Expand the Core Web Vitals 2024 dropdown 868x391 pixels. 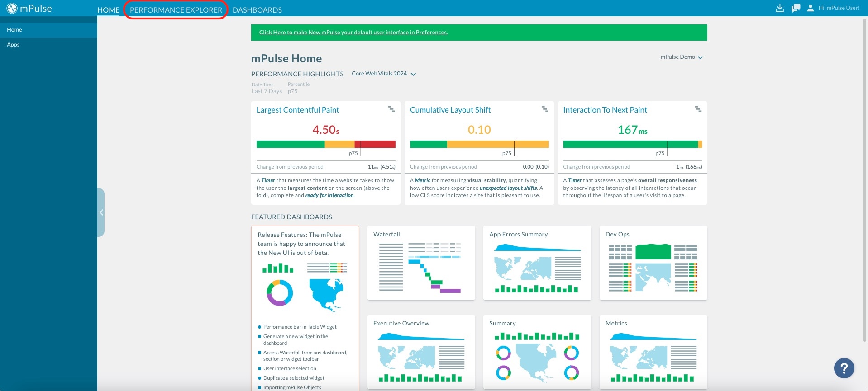click(x=413, y=74)
